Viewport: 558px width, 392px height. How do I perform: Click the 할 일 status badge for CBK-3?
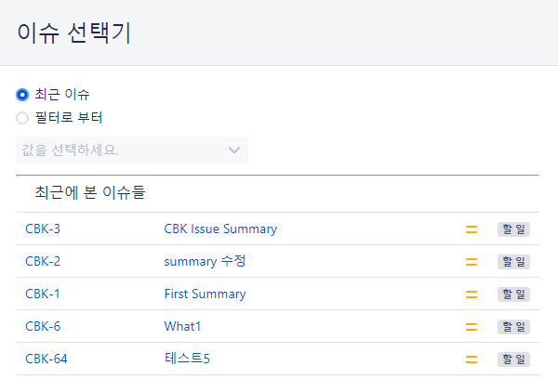(513, 229)
